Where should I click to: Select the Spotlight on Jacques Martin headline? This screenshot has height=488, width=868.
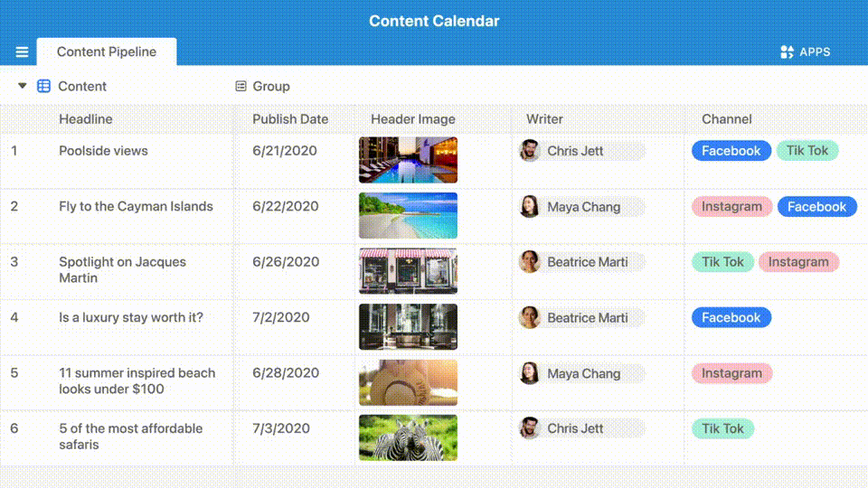122,270
